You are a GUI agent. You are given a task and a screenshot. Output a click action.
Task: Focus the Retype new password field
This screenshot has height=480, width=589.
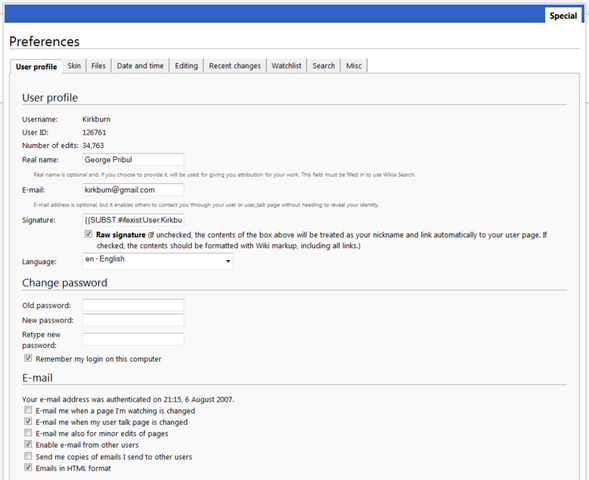click(133, 339)
